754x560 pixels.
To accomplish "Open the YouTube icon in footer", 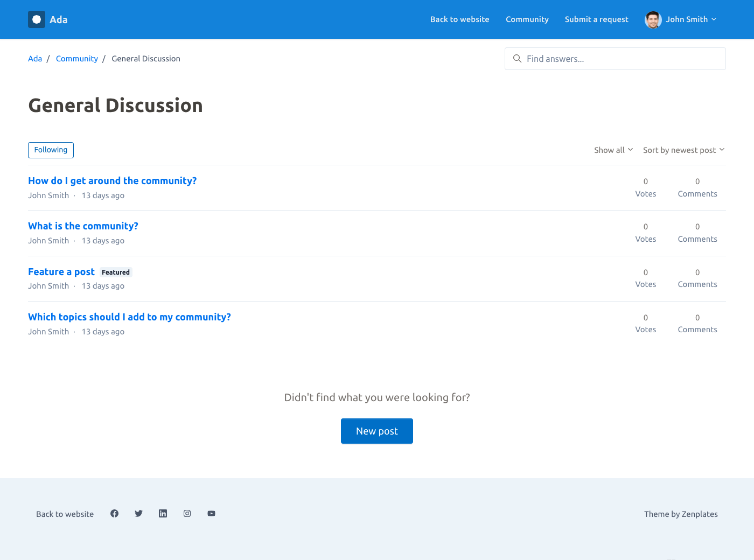I will (x=211, y=514).
